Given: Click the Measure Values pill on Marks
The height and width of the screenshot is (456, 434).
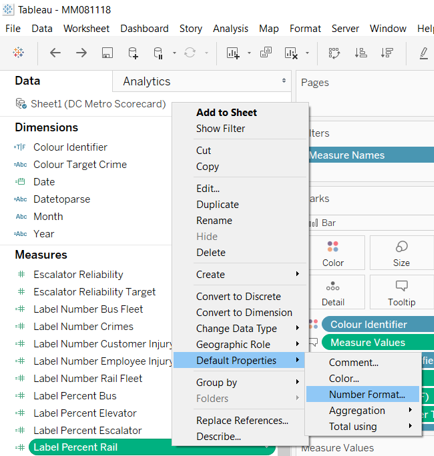Looking at the screenshot, I should click(x=378, y=342).
